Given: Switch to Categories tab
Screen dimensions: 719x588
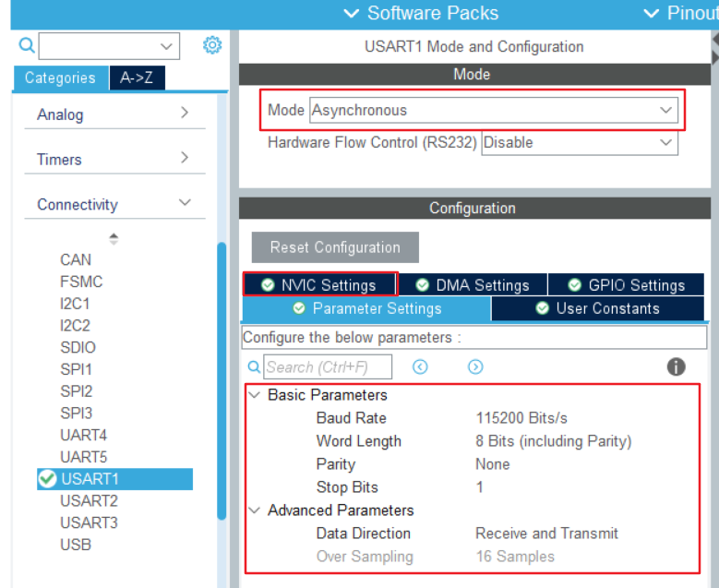Looking at the screenshot, I should (x=61, y=78).
